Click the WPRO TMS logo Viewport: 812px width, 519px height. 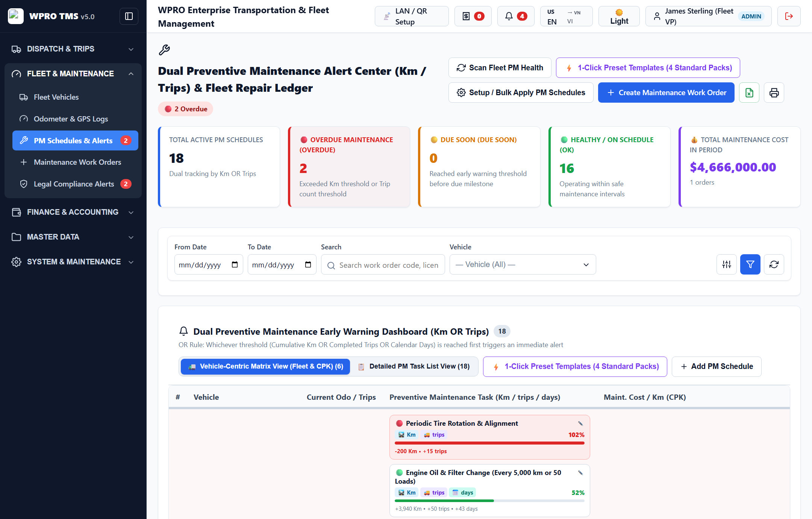16,16
